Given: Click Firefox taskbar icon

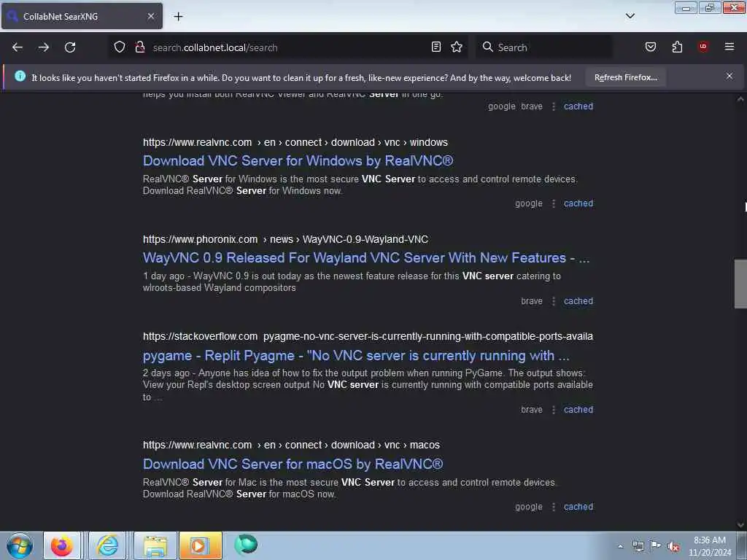Looking at the screenshot, I should click(62, 545).
